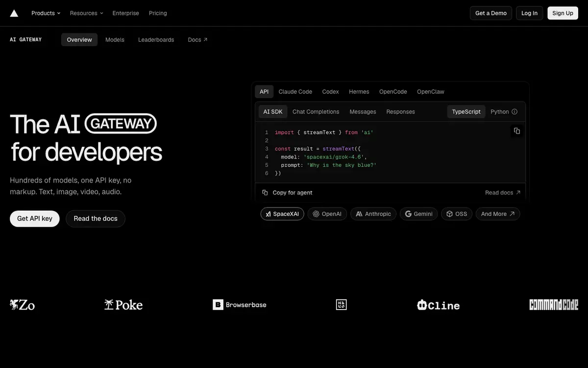Open the Enterprise nav link

[x=126, y=13]
